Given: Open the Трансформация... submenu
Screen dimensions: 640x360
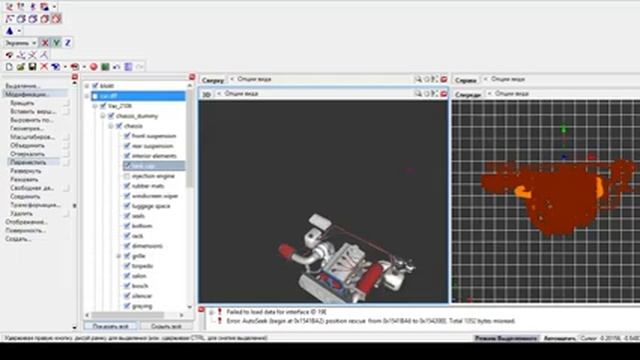Looking at the screenshot, I should coord(36,205).
